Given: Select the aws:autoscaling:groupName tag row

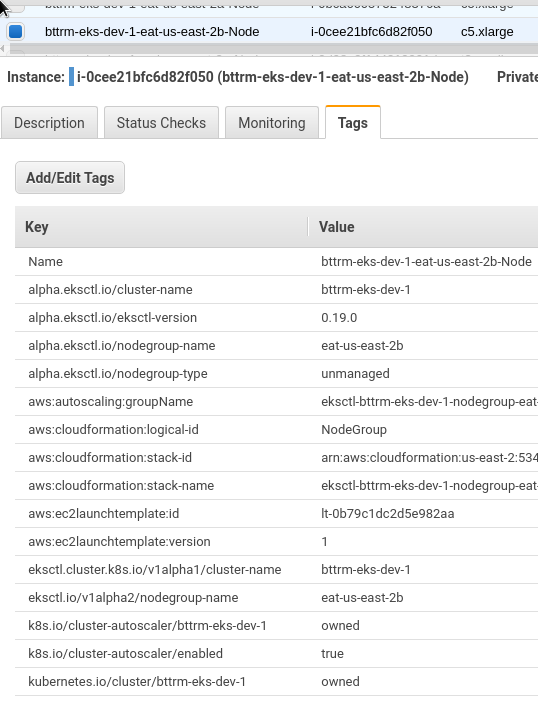Looking at the screenshot, I should point(276,401).
